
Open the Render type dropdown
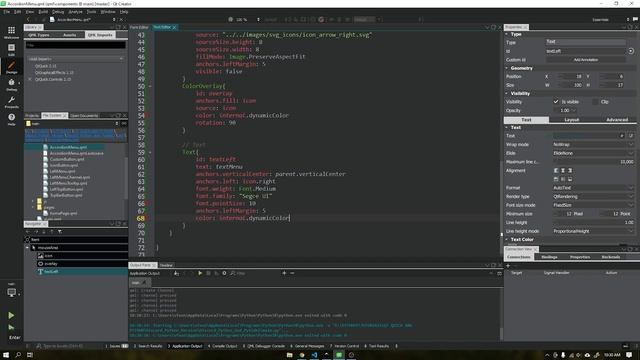point(593,196)
